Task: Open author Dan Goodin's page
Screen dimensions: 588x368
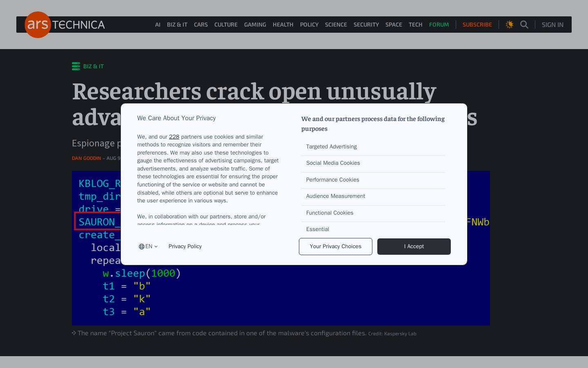Action: coord(86,158)
